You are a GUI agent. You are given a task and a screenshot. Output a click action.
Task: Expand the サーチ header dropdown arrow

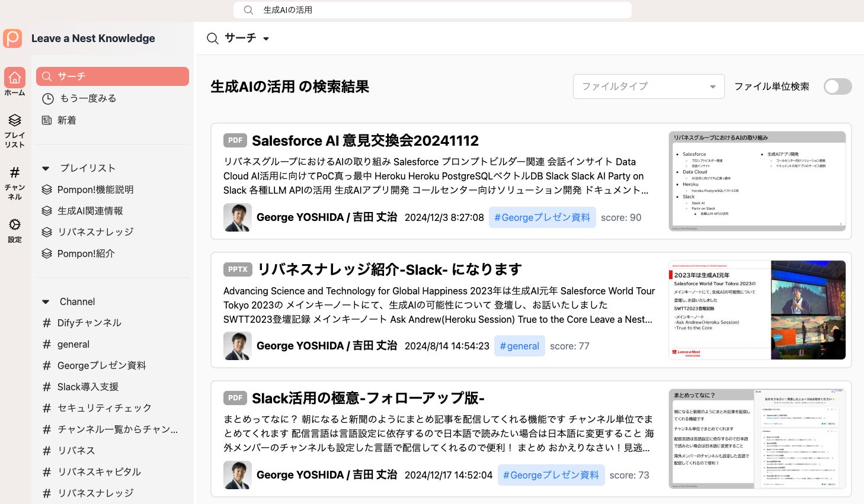(x=266, y=39)
